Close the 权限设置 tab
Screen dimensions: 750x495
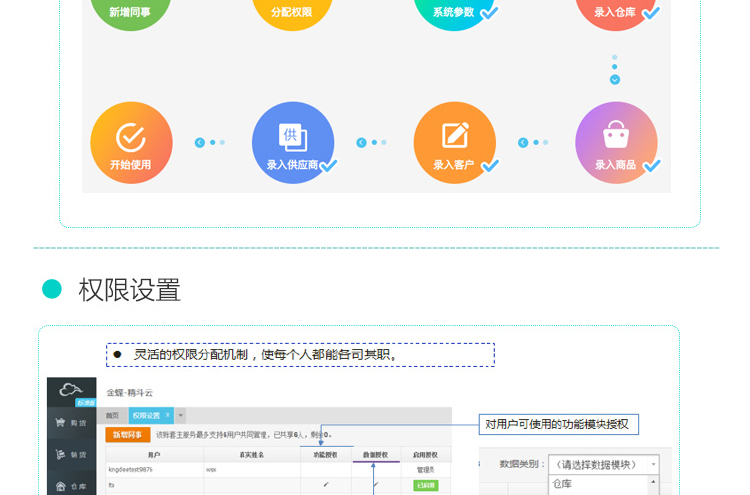pos(167,415)
